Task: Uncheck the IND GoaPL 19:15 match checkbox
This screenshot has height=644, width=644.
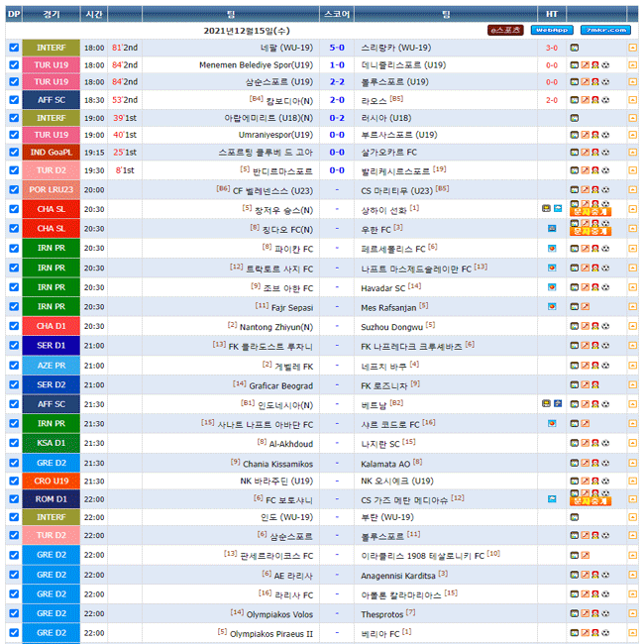Action: pos(14,152)
